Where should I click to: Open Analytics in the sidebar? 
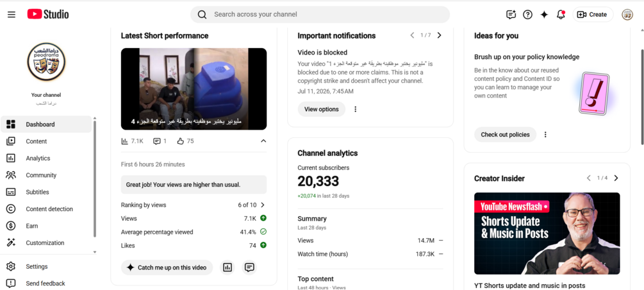click(x=46, y=158)
